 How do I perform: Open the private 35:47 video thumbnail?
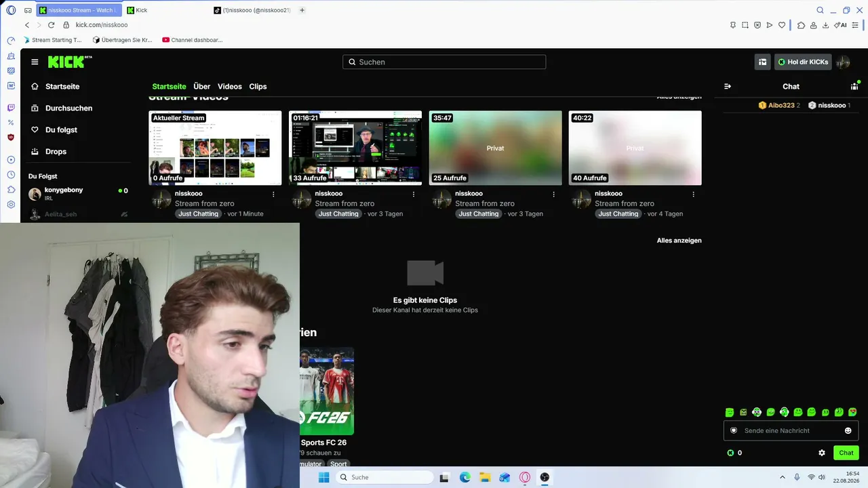tap(496, 148)
